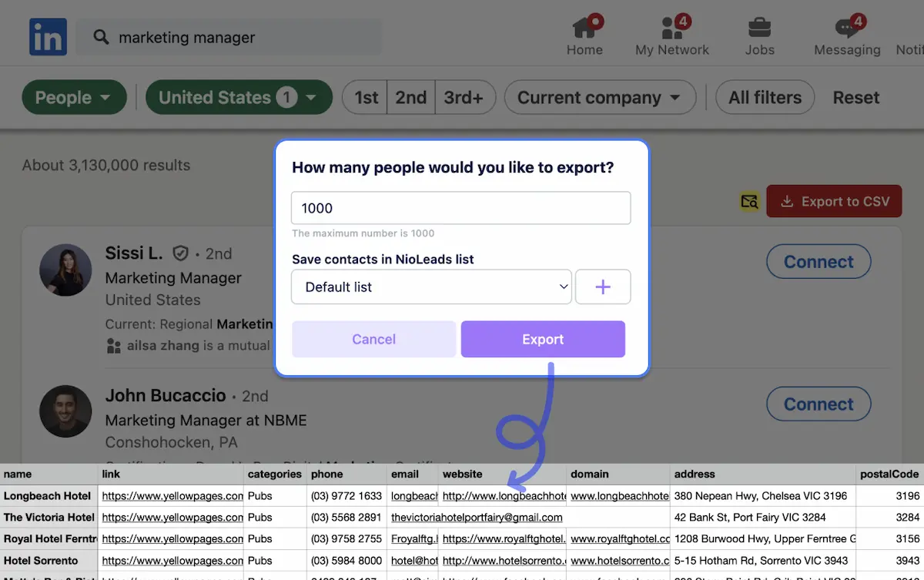
Task: Click Sissi L. verified shield badge
Action: point(180,253)
